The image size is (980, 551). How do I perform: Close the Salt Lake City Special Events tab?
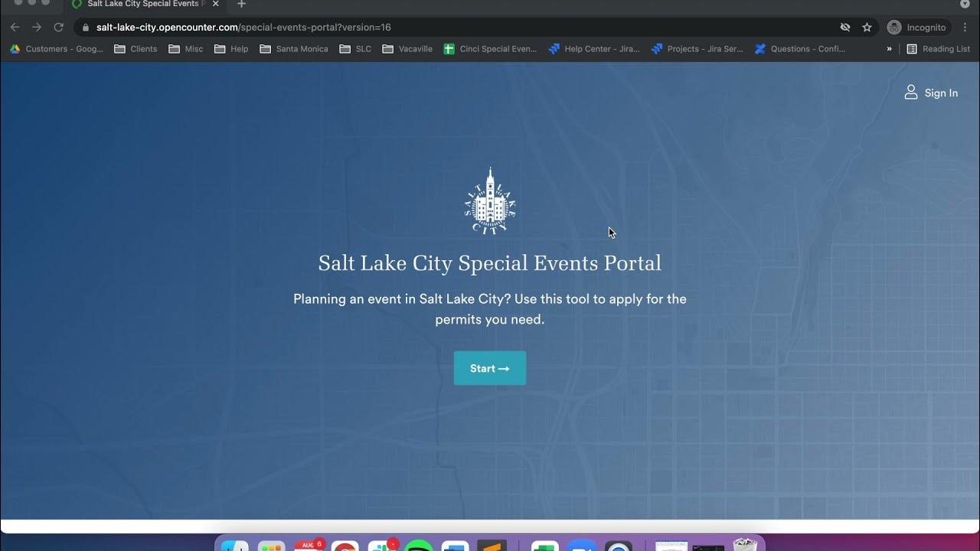tap(215, 4)
